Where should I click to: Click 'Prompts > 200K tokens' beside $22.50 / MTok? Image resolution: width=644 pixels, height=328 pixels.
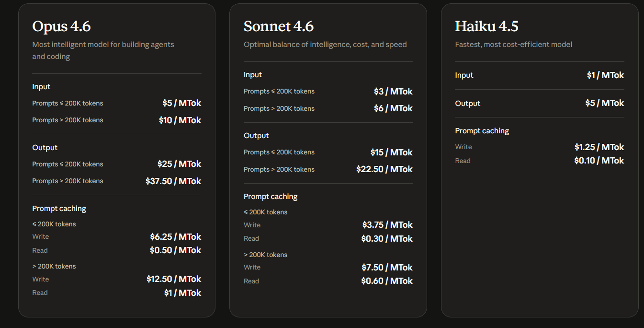[x=279, y=169]
